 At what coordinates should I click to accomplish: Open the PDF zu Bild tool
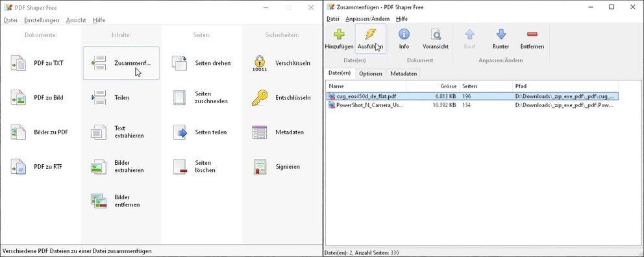click(40, 98)
